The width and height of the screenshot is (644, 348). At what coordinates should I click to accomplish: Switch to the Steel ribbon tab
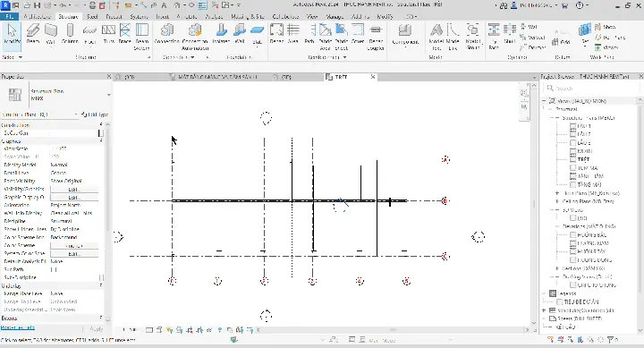tap(92, 16)
